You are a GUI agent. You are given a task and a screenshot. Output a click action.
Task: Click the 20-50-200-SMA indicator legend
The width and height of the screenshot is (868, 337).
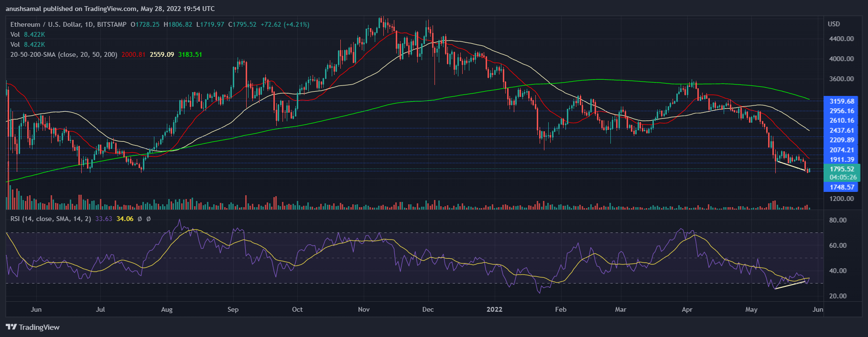[64, 54]
